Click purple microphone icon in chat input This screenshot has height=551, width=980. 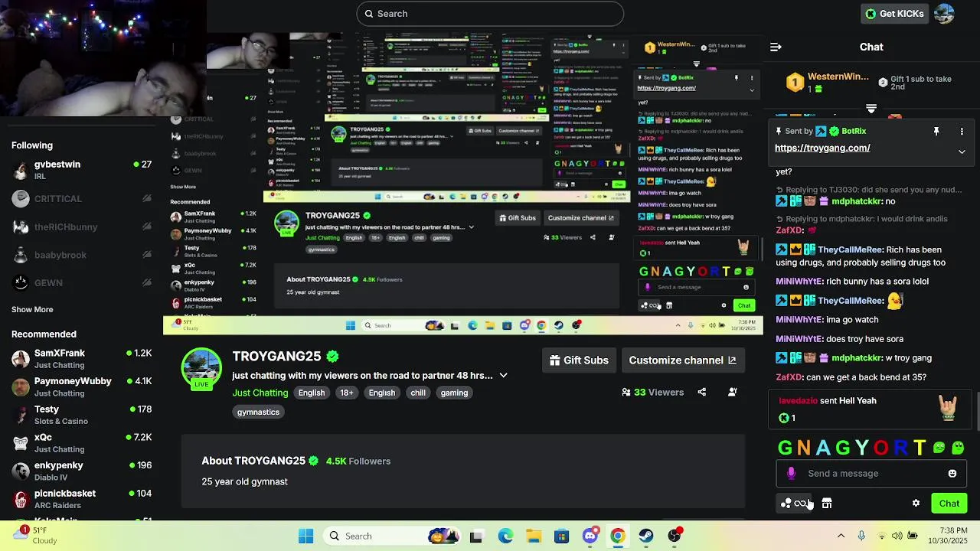coord(792,474)
